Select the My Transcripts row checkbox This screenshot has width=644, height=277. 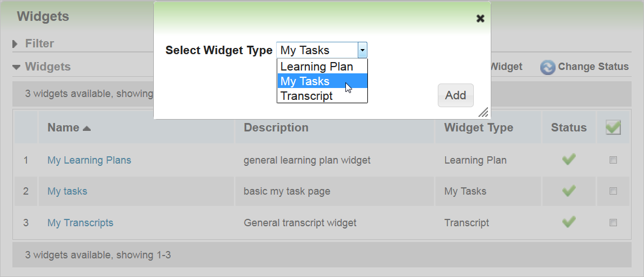point(613,222)
